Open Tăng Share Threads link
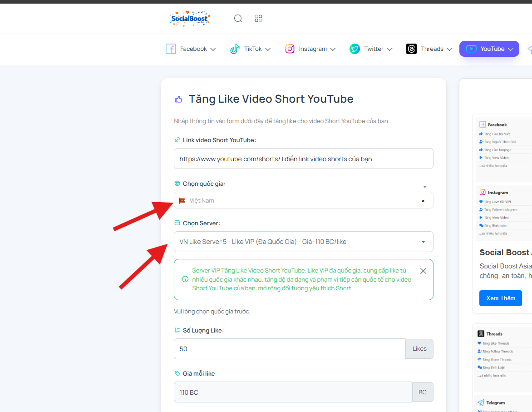Viewport: 532px width, 412px height. click(x=497, y=359)
